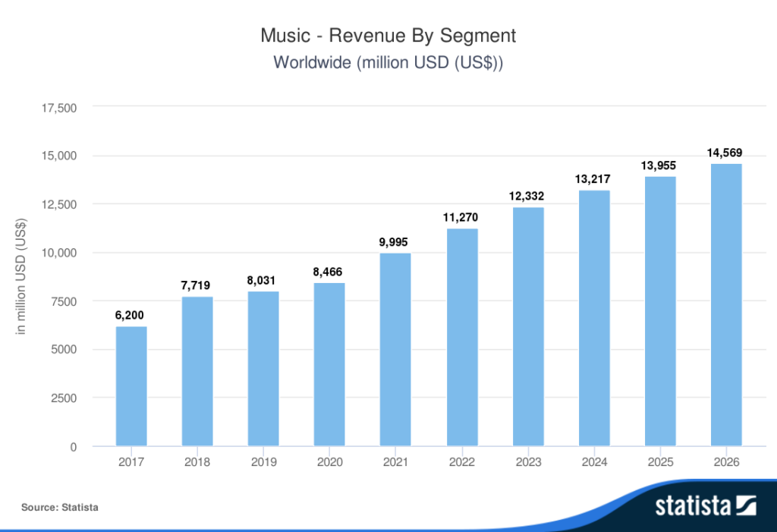Click the 9,995 value label

[394, 242]
